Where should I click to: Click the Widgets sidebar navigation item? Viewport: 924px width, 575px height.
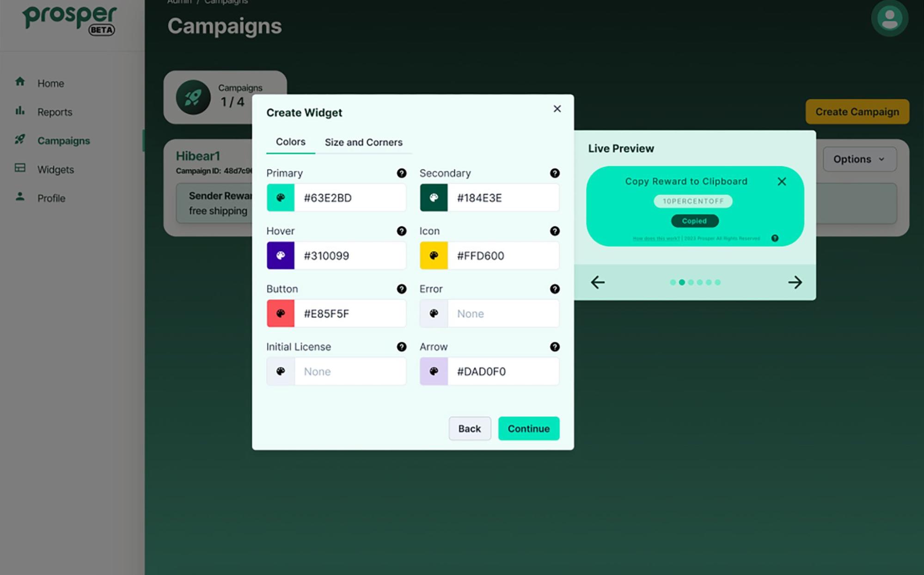55,169
